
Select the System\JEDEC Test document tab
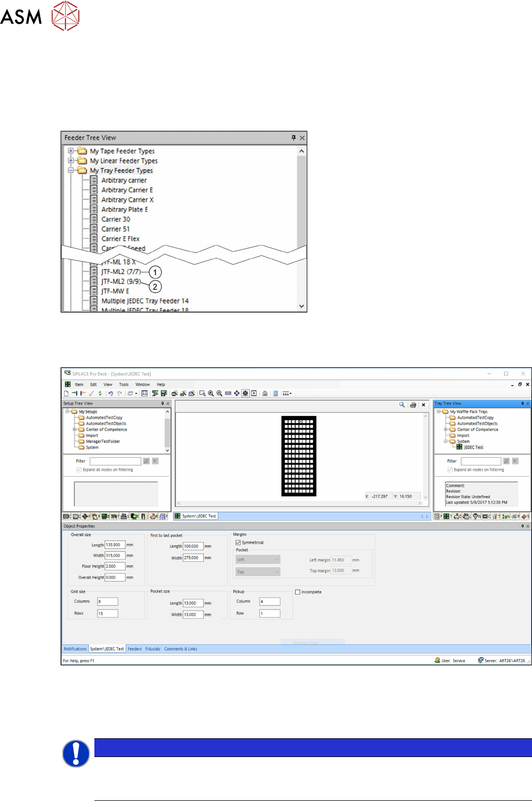click(196, 516)
